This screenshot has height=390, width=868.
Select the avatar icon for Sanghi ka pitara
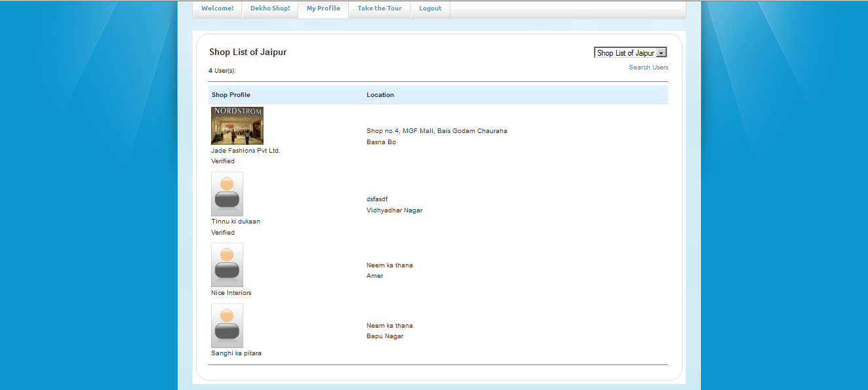(x=227, y=326)
